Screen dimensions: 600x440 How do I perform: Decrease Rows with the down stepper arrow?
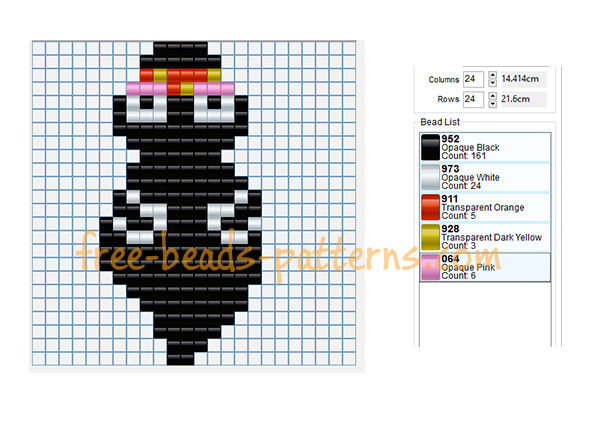(x=493, y=104)
